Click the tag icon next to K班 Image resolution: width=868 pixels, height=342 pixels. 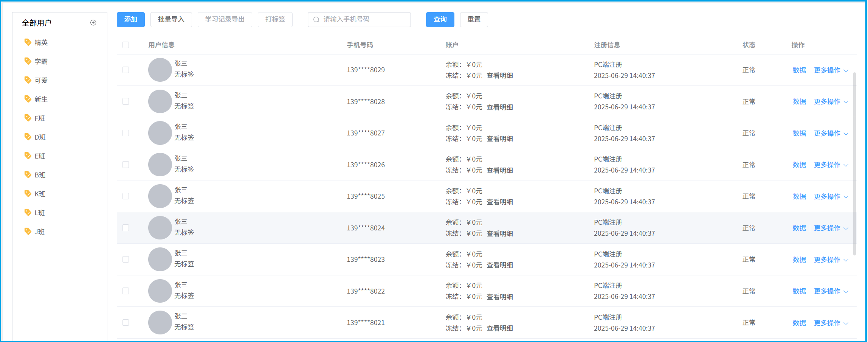28,193
